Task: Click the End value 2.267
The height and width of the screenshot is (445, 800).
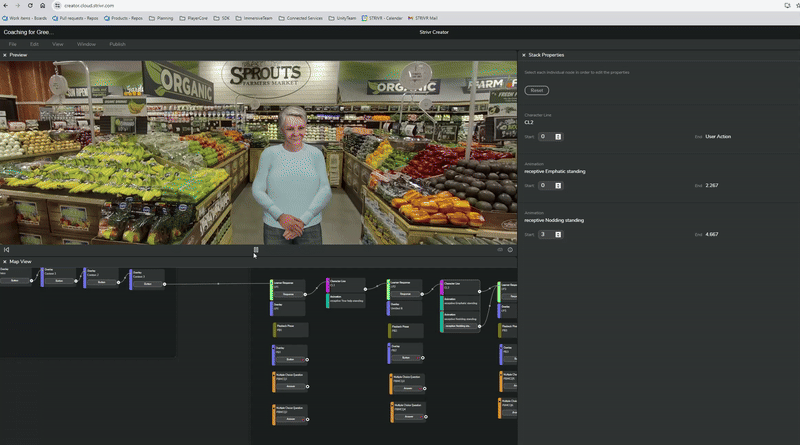Action: tap(712, 186)
